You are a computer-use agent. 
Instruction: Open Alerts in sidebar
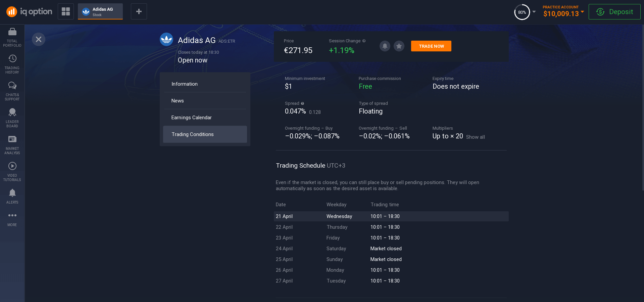click(x=12, y=197)
